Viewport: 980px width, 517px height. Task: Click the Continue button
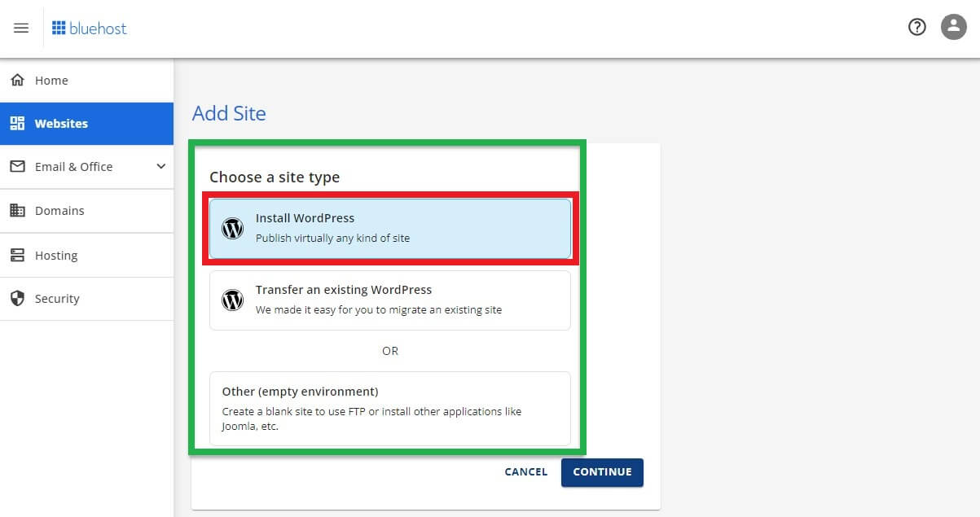click(602, 472)
